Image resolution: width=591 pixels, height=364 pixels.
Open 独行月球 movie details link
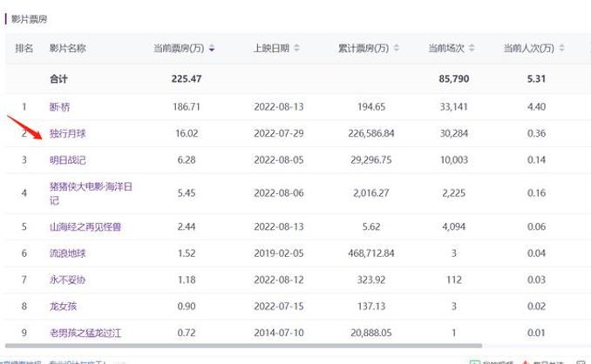click(x=68, y=133)
